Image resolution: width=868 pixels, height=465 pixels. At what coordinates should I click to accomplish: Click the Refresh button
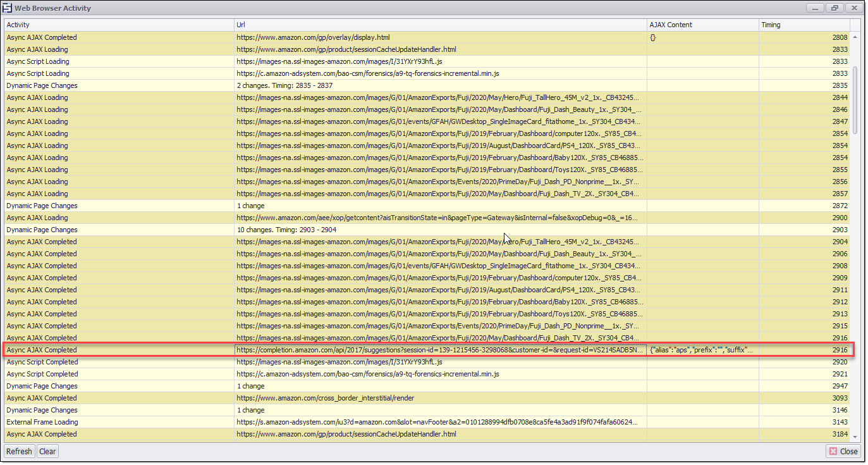tap(18, 451)
